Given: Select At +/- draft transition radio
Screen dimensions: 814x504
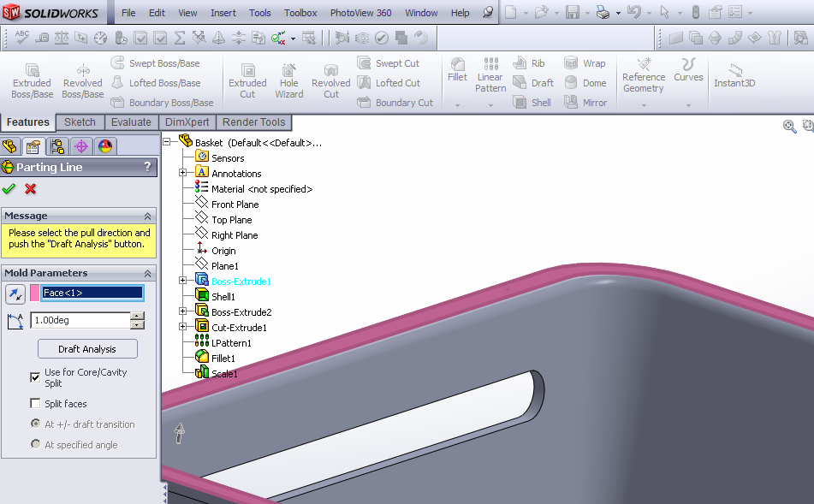Looking at the screenshot, I should coord(35,424).
